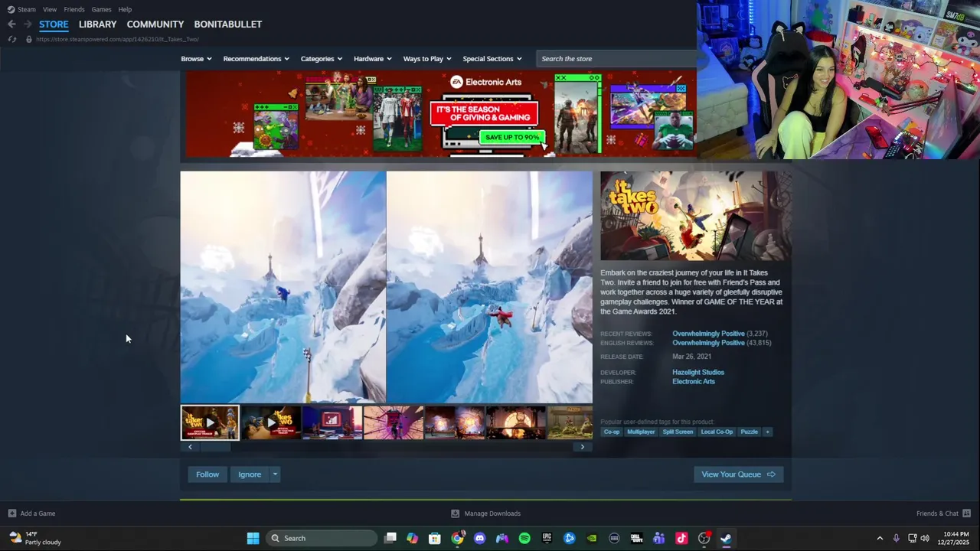
Task: Click the Co-op tag
Action: (x=612, y=432)
